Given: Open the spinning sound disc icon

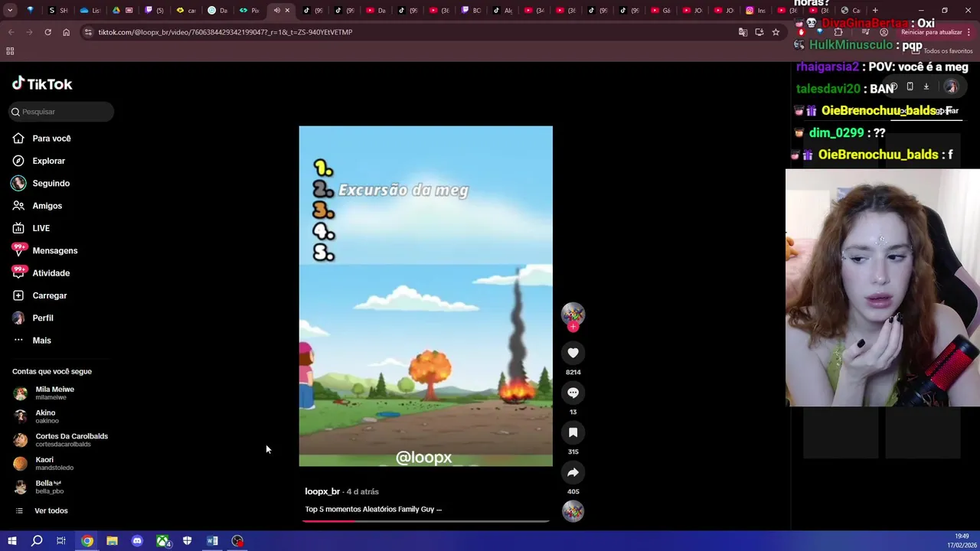Looking at the screenshot, I should pos(573,511).
